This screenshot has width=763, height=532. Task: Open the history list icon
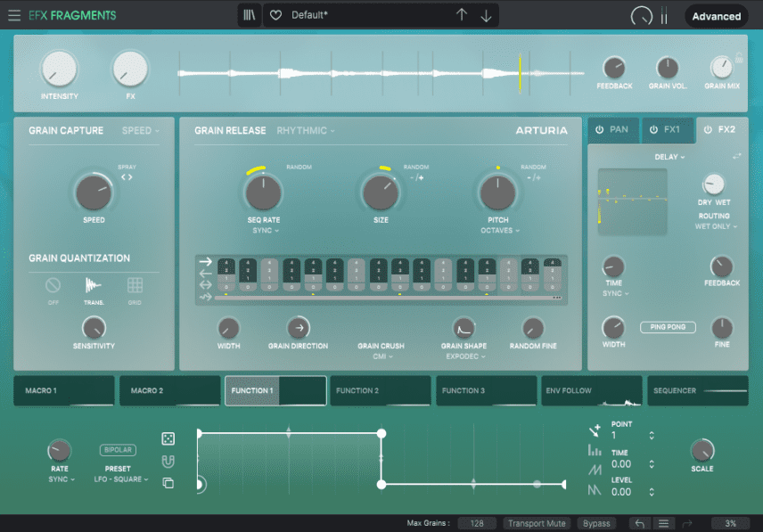(x=663, y=524)
